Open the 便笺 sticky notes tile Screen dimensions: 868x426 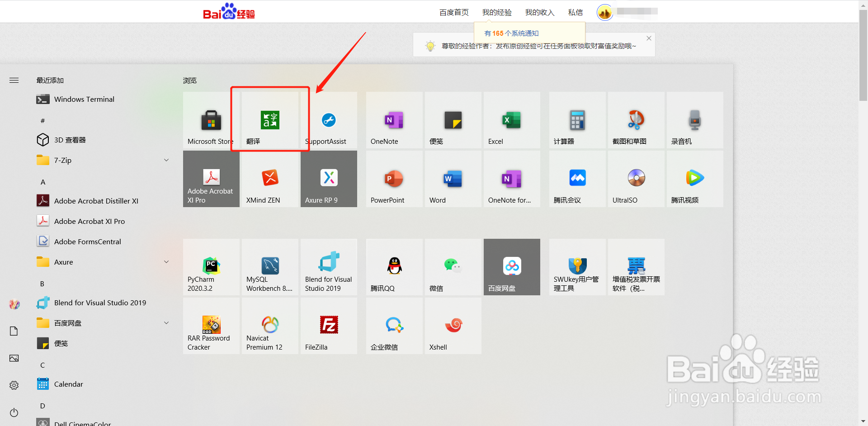coord(453,120)
